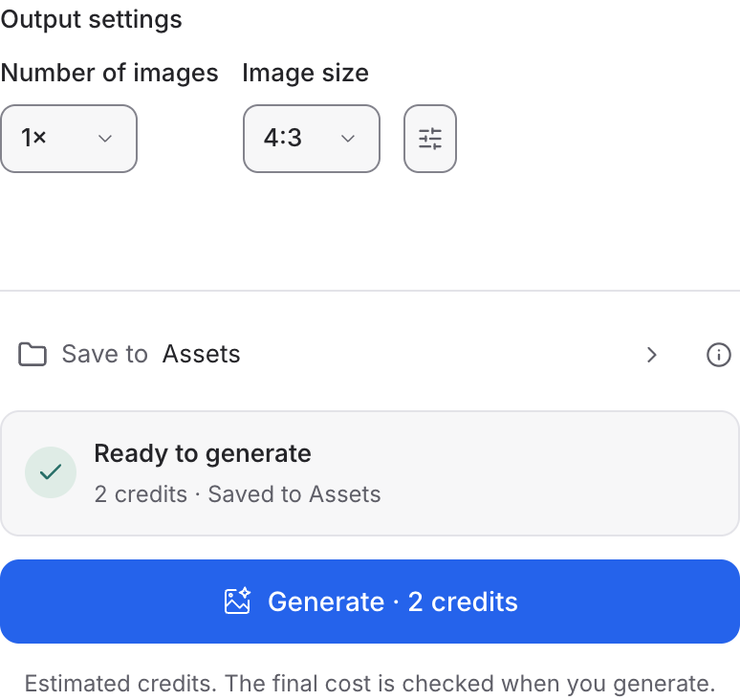Click the Output settings heading

(91, 20)
